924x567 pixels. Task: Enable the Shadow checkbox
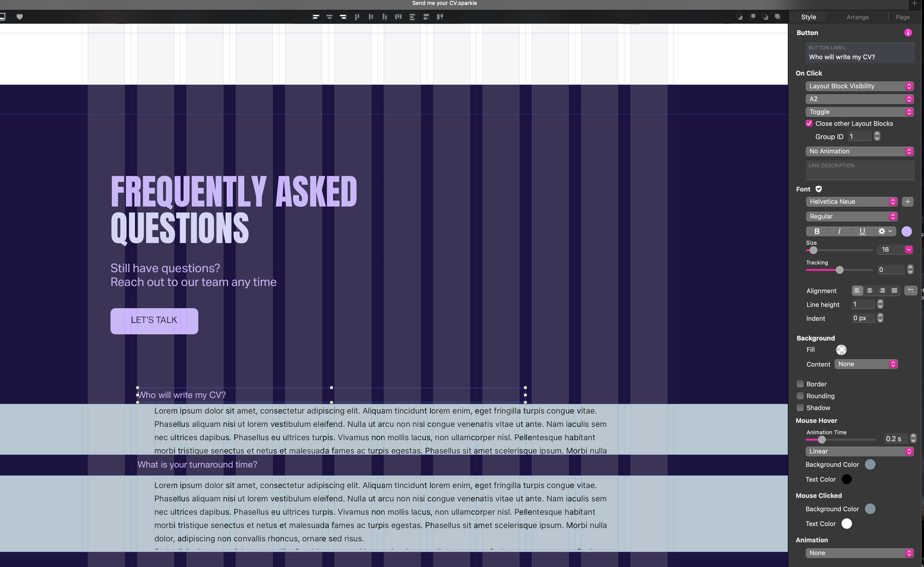coord(800,408)
